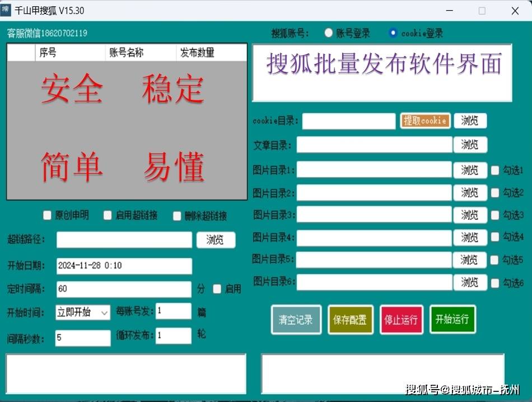The width and height of the screenshot is (532, 402).
Task: Click the 循环发布 rounds field
Action: click(174, 336)
